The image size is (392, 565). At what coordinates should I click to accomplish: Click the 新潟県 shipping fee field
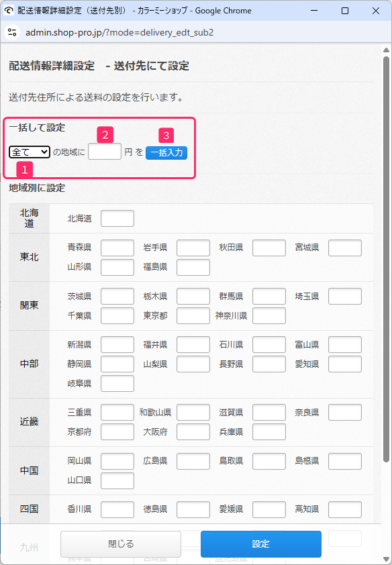point(117,344)
